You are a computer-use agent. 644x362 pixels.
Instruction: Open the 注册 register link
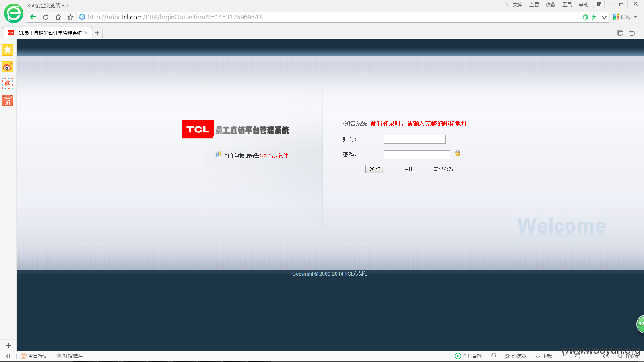pos(409,169)
